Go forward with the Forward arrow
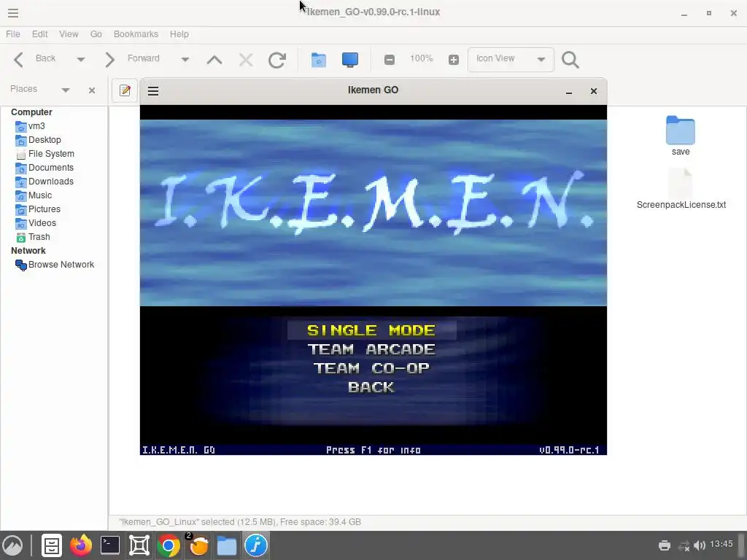Screen dimensions: 747x560 [109, 60]
